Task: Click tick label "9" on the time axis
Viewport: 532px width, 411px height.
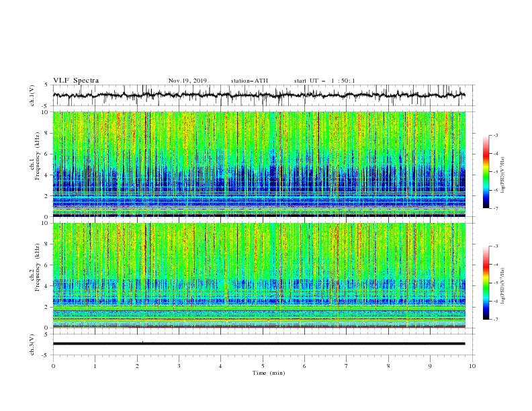Action: point(430,366)
